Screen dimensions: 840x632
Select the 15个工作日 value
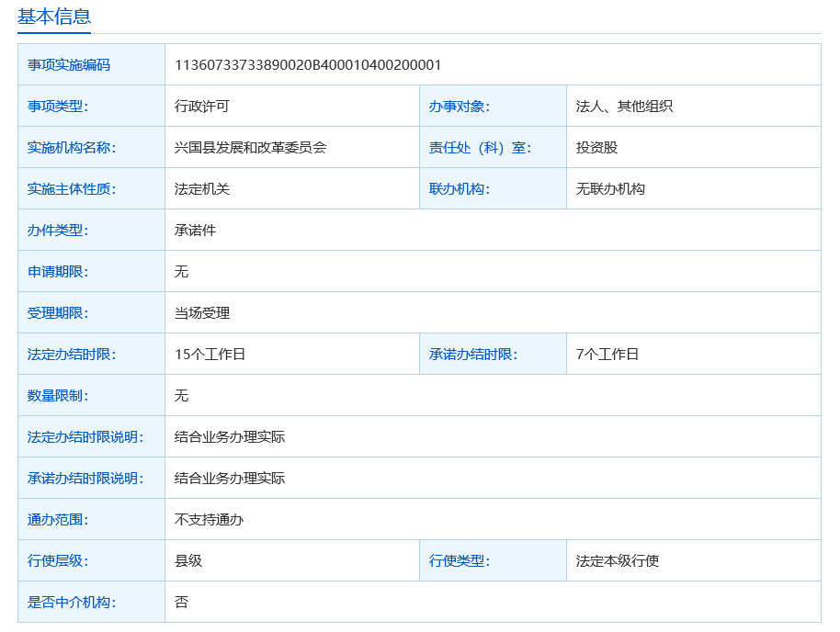coord(210,354)
